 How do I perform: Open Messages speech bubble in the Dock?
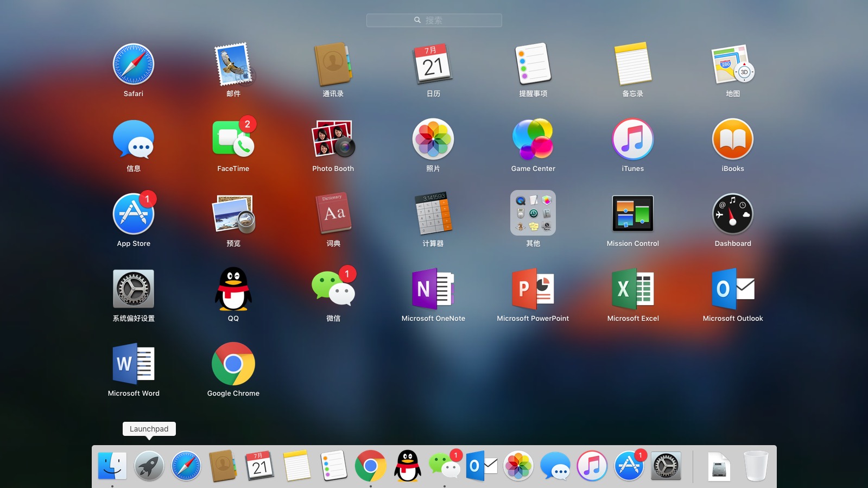[555, 466]
